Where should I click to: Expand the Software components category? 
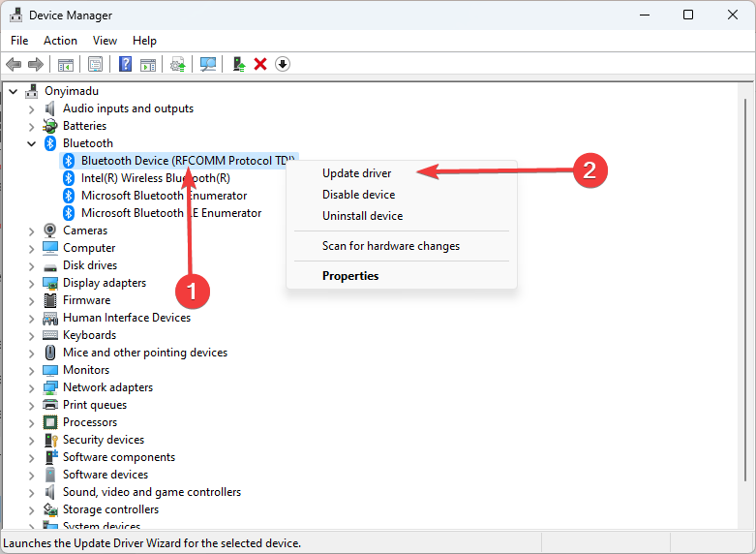point(31,458)
